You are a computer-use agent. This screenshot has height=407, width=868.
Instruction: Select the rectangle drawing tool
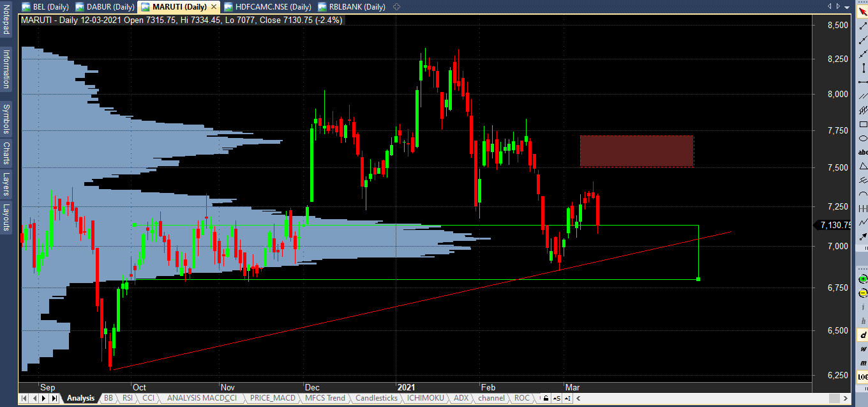tap(863, 124)
